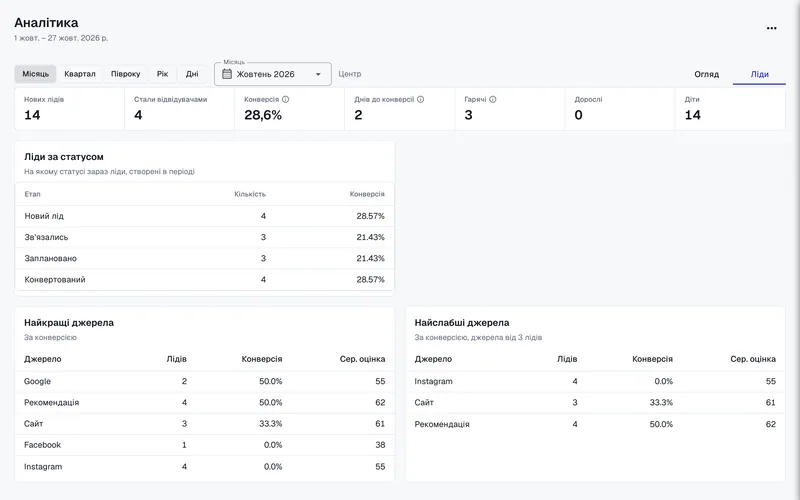Click the Facebook source row
Image resolution: width=800 pixels, height=500 pixels.
205,445
